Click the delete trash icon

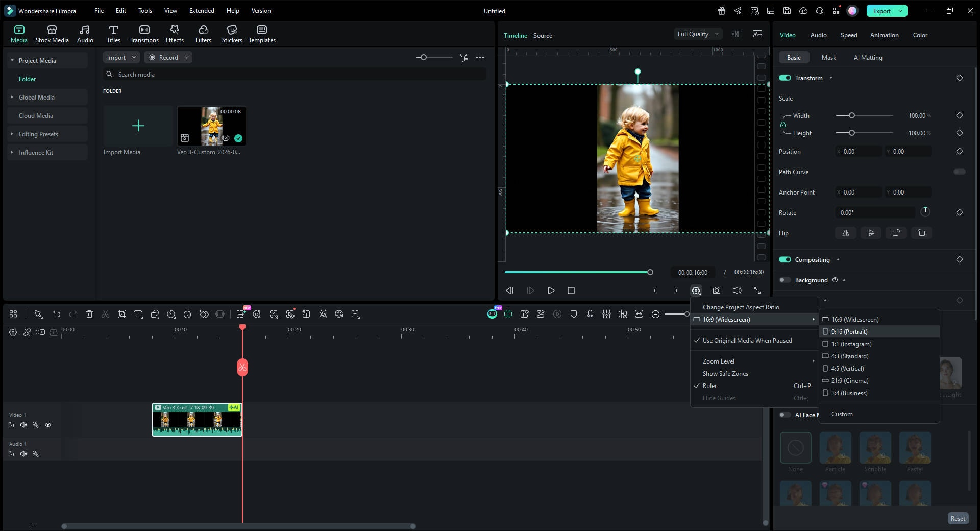(89, 314)
